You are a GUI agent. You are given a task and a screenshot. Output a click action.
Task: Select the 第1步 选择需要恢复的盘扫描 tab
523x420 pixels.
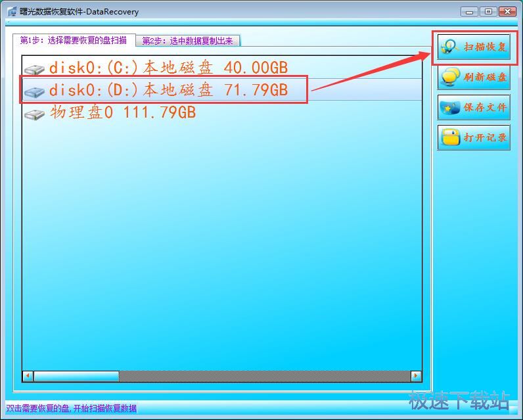point(74,40)
